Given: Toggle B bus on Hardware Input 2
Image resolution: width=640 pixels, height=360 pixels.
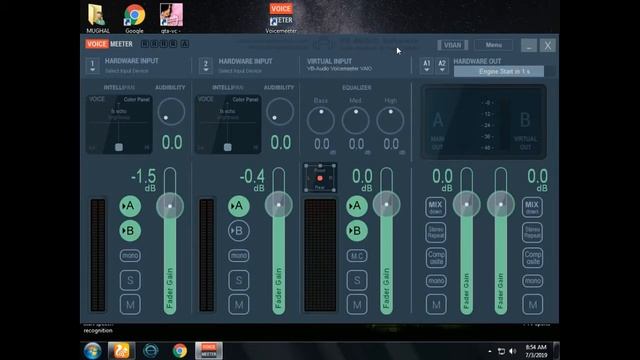Looking at the screenshot, I should click(238, 231).
